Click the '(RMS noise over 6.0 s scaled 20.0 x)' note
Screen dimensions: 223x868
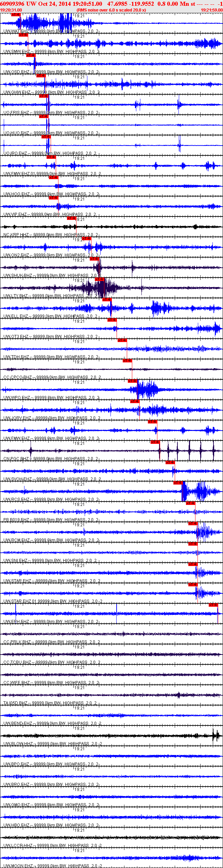tap(111, 10)
